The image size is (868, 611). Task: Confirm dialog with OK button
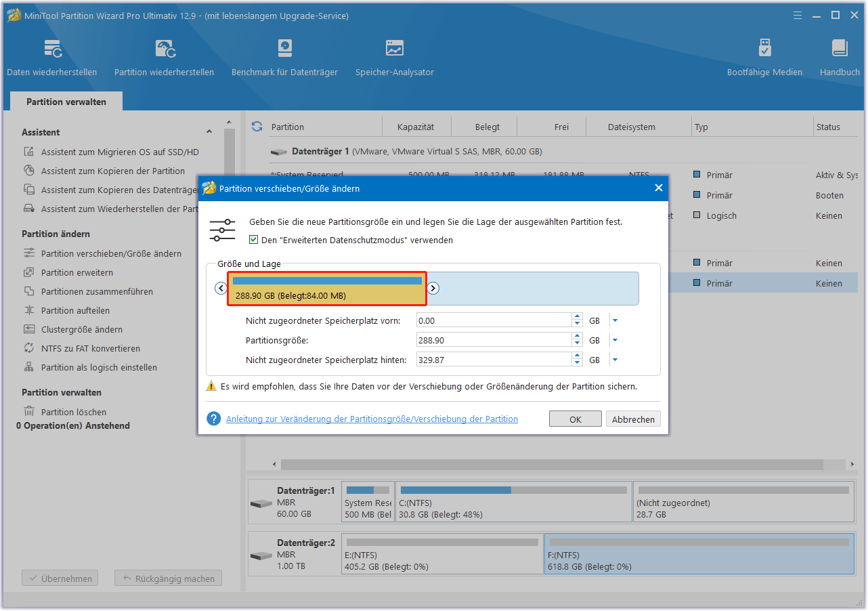click(x=576, y=419)
